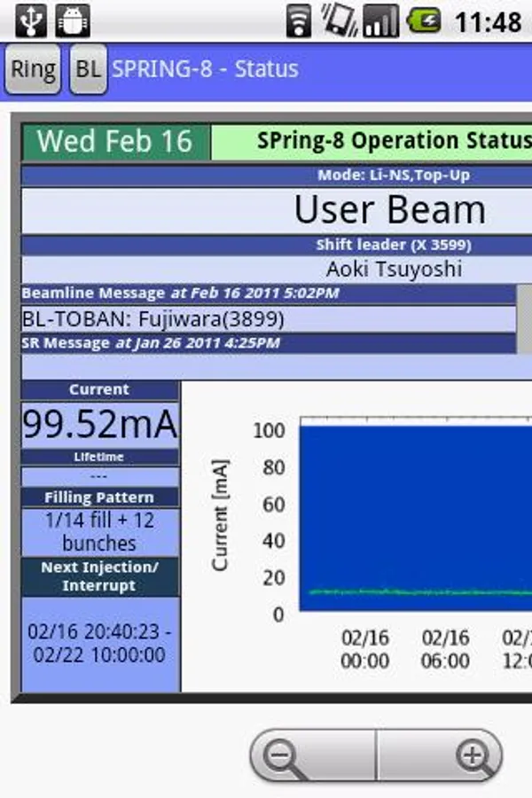Screen dimensions: 532x798
Task: Click the BL-TOBAN: Fujiwara(3899) message
Action: [x=269, y=319]
